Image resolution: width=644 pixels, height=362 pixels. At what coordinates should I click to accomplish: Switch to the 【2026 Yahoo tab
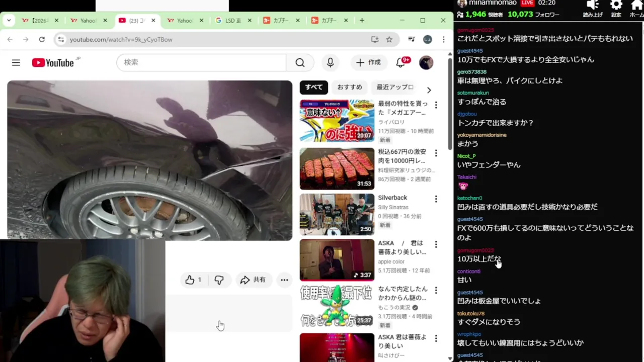click(x=39, y=21)
